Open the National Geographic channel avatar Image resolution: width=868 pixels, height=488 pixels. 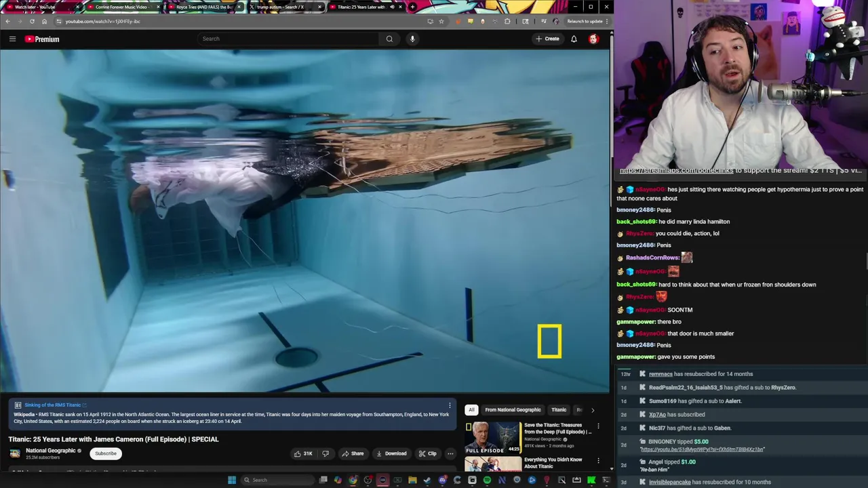(x=15, y=453)
